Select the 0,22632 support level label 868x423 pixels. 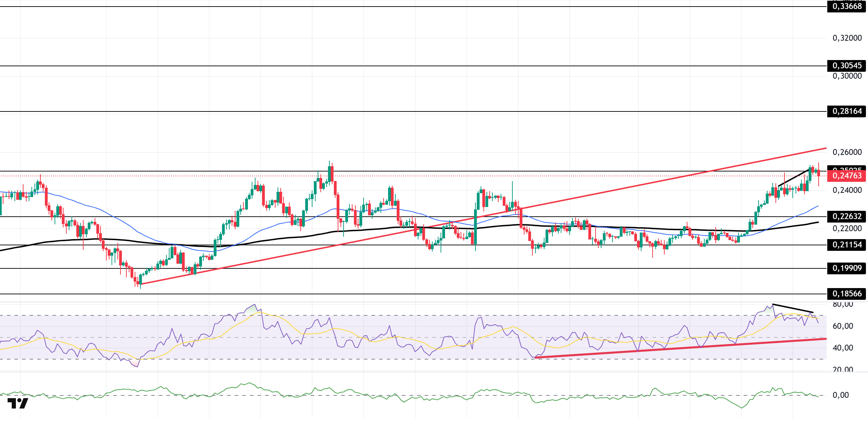point(847,216)
